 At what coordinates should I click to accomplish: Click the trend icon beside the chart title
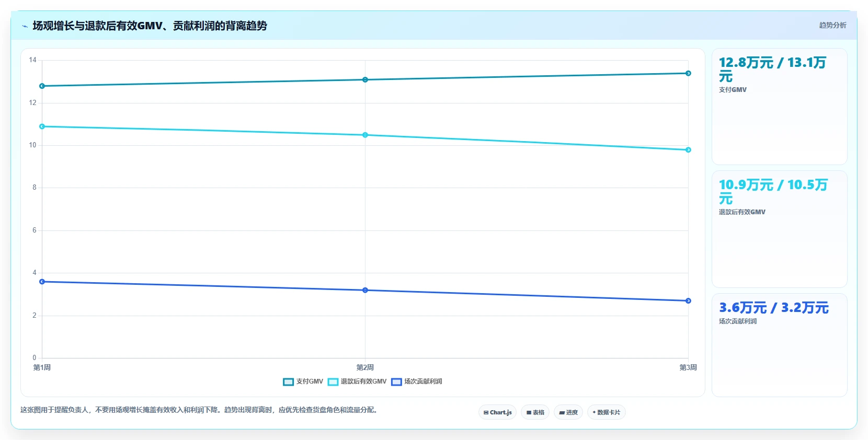25,26
